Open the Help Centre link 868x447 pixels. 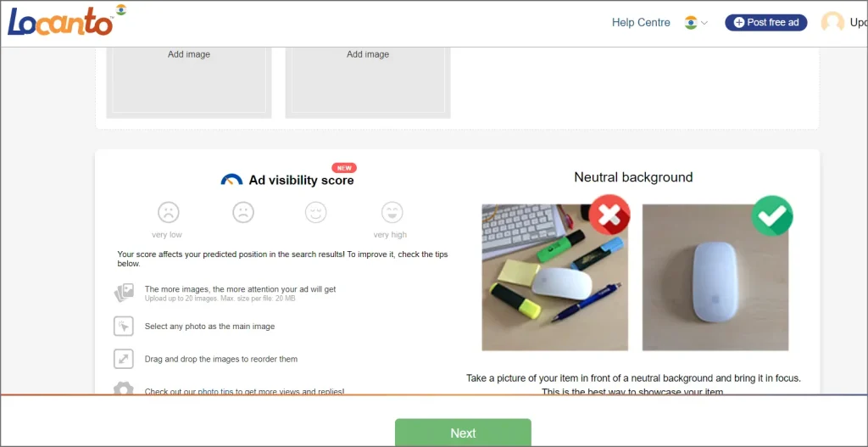(x=641, y=23)
